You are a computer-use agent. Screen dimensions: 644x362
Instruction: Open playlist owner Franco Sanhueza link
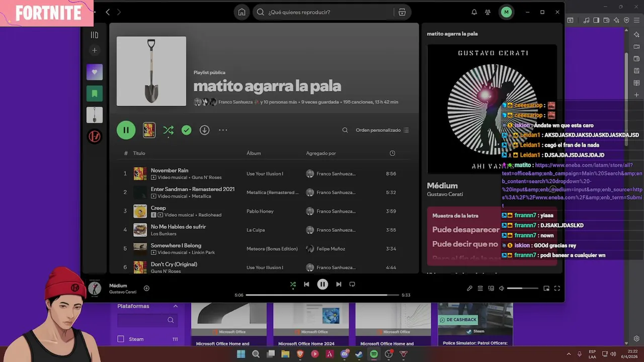coord(235,102)
